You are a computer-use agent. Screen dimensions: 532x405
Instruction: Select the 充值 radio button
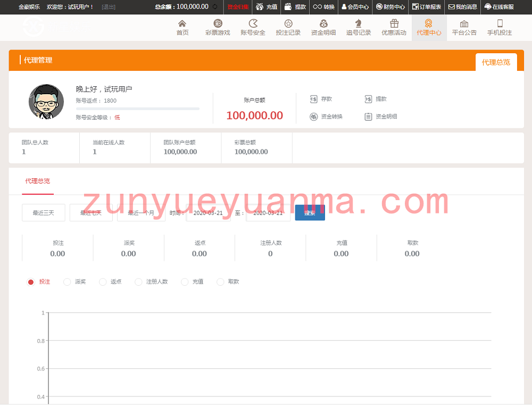pyautogui.click(x=185, y=282)
